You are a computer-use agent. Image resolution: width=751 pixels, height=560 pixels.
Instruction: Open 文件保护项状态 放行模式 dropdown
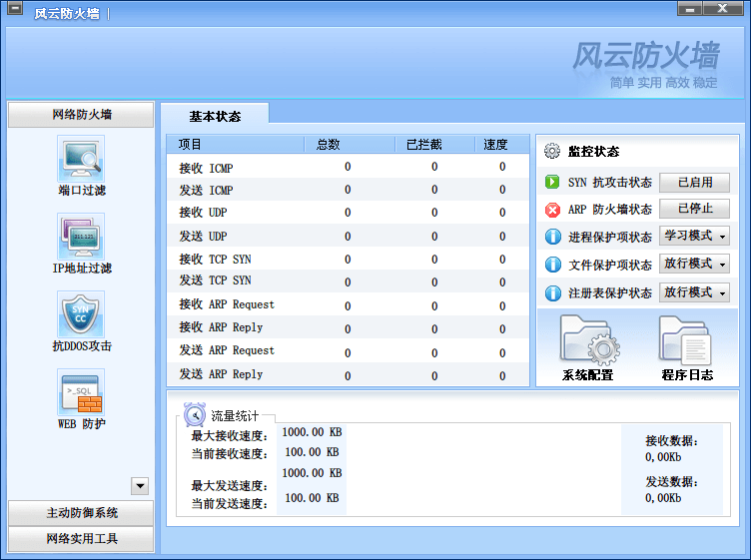[695, 265]
